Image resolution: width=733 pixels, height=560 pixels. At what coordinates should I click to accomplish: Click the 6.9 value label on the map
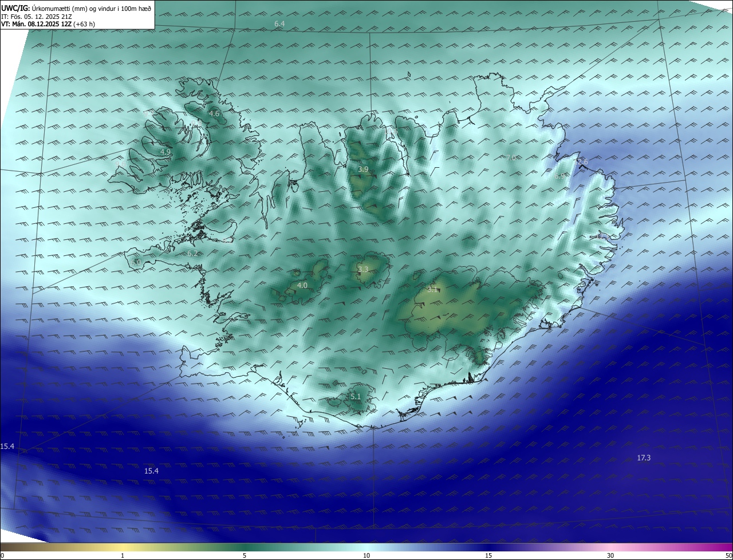click(560, 176)
